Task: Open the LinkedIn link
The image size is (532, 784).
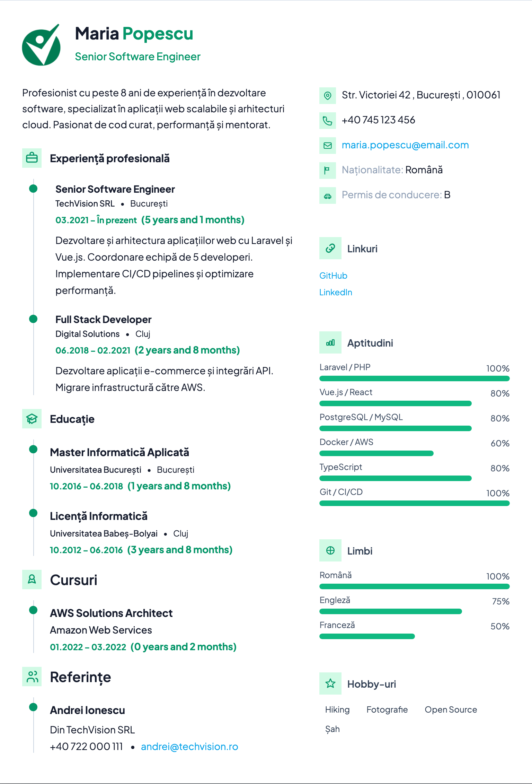Action: click(336, 292)
